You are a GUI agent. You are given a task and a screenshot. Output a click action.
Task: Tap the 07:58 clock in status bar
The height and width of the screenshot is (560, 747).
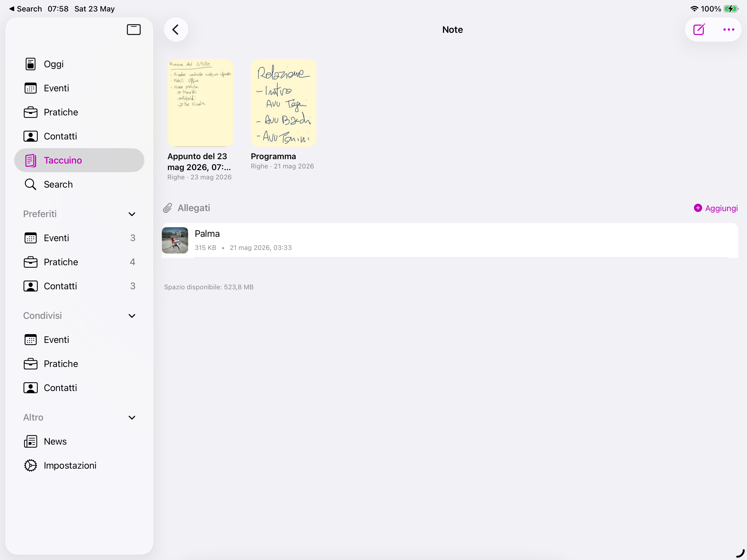click(x=58, y=9)
